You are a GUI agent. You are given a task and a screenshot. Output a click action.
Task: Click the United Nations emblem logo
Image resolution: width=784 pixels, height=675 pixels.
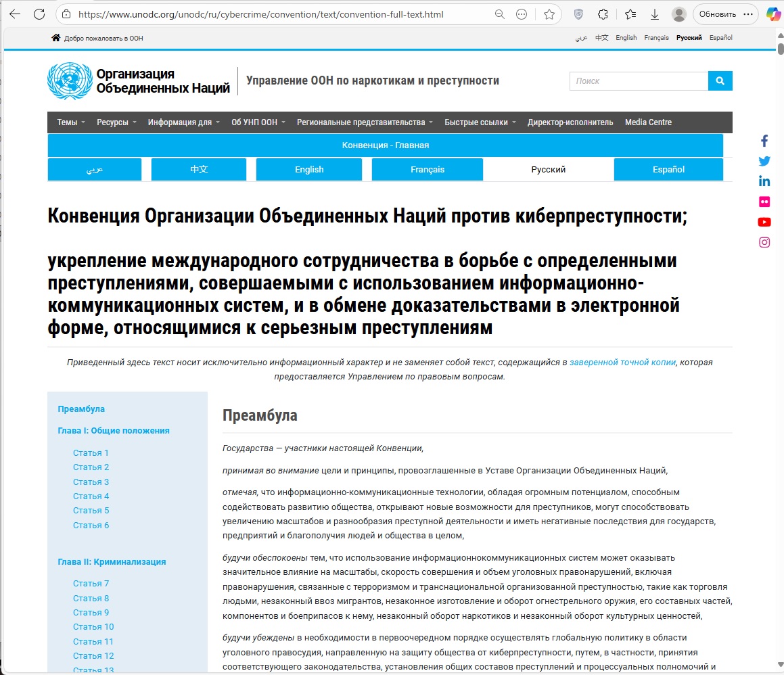tap(70, 81)
